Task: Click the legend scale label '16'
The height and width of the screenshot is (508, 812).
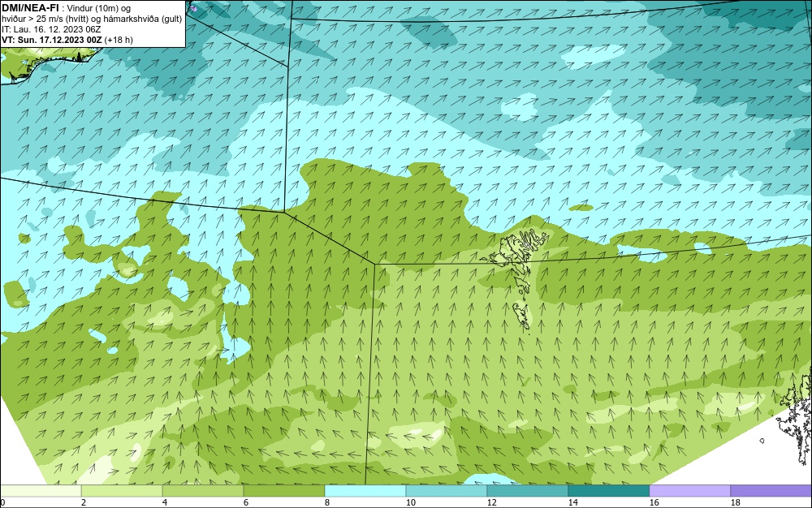Action: click(654, 502)
